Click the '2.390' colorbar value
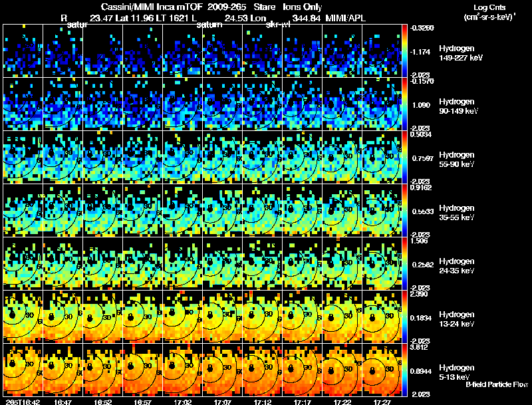The image size is (532, 405). click(420, 294)
